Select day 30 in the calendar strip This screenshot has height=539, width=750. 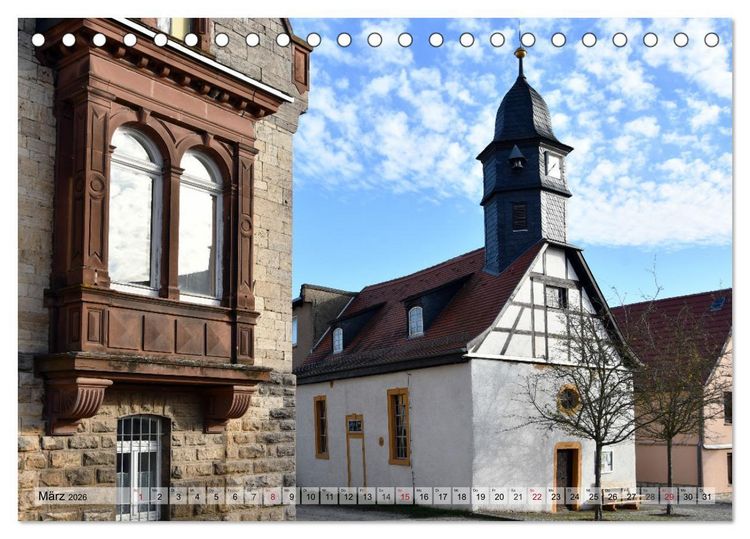[x=688, y=496]
